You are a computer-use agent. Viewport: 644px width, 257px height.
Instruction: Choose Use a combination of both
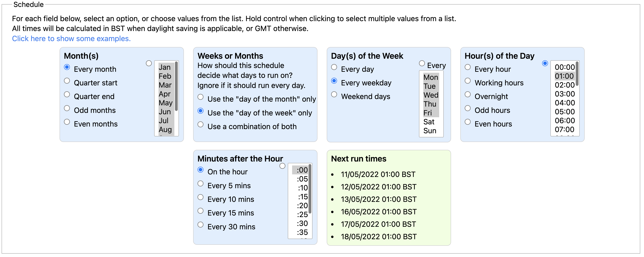coord(200,125)
